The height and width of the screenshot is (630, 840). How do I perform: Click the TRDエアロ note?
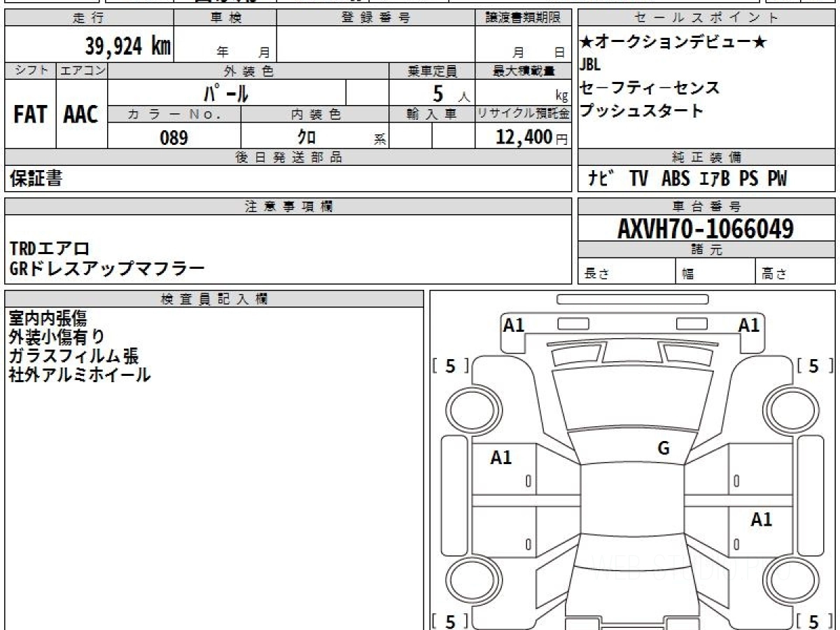[50, 248]
